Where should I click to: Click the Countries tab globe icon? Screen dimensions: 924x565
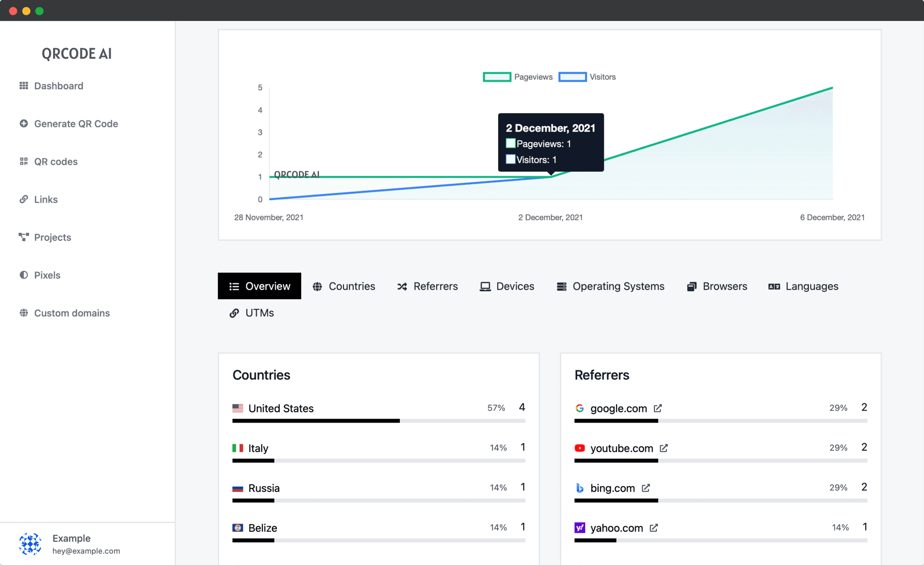317,287
